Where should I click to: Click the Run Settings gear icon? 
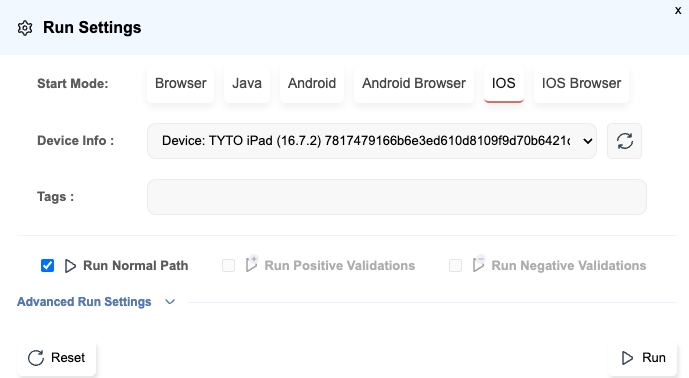coord(25,28)
